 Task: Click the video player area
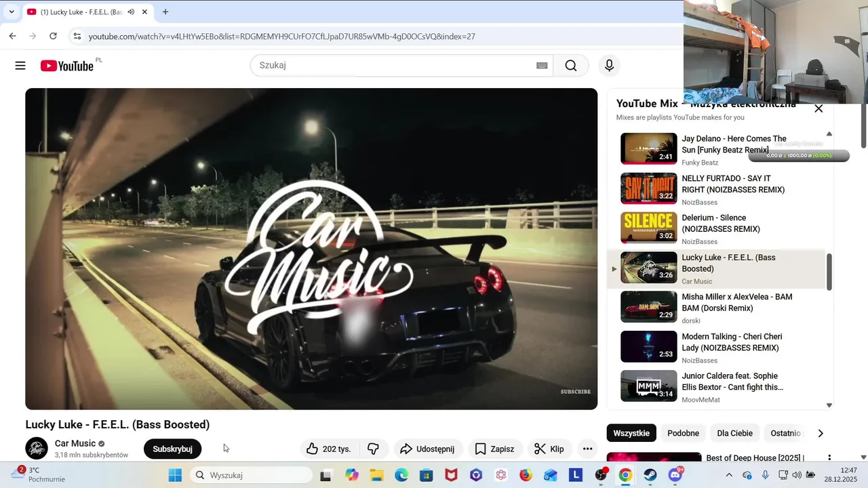click(x=311, y=249)
